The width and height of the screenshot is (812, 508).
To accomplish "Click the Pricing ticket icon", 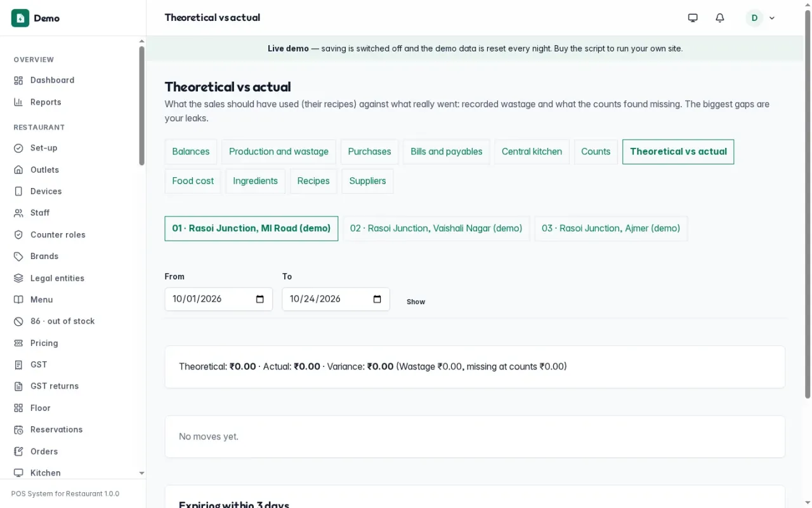I will coord(18,344).
